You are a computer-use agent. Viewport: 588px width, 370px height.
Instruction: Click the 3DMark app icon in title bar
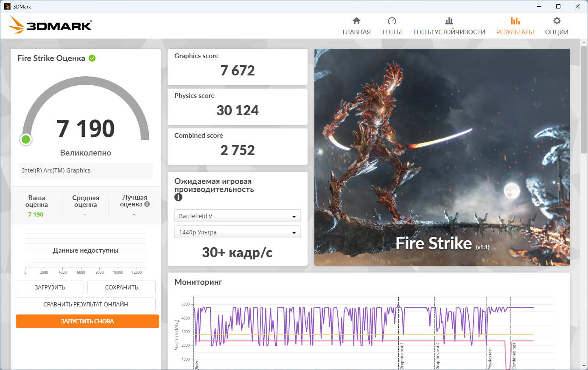[x=7, y=6]
